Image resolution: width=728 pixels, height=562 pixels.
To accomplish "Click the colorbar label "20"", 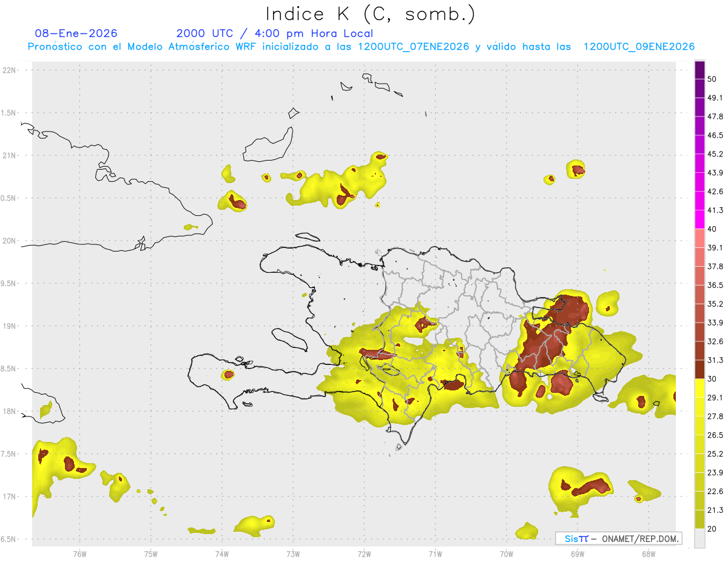I will [712, 529].
